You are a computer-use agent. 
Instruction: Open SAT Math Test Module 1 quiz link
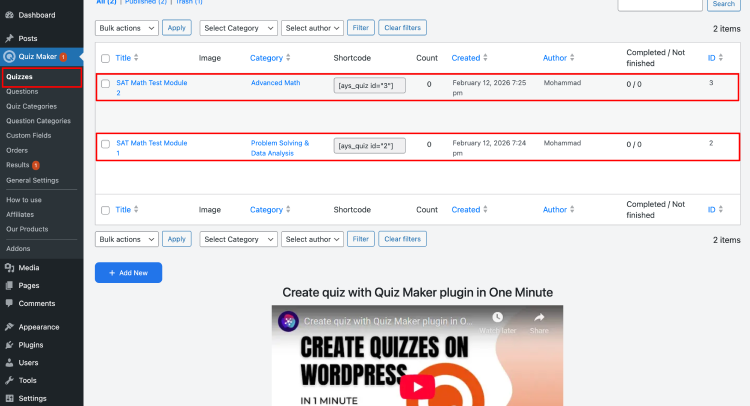(x=152, y=148)
